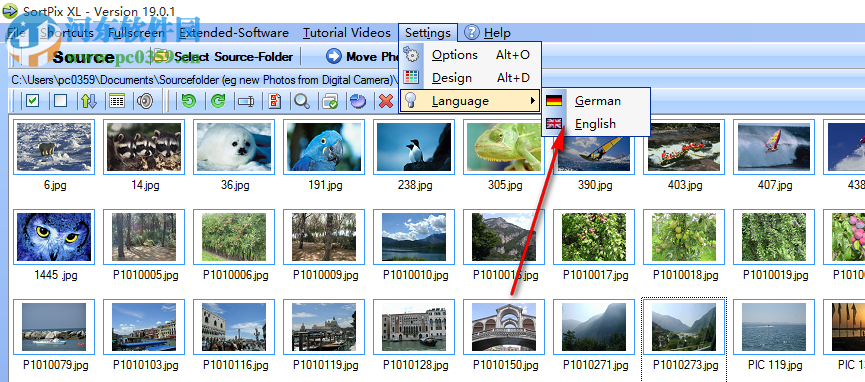The image size is (865, 382).
Task: Select the P1010005.jpg forest thumbnail
Action: (144, 237)
